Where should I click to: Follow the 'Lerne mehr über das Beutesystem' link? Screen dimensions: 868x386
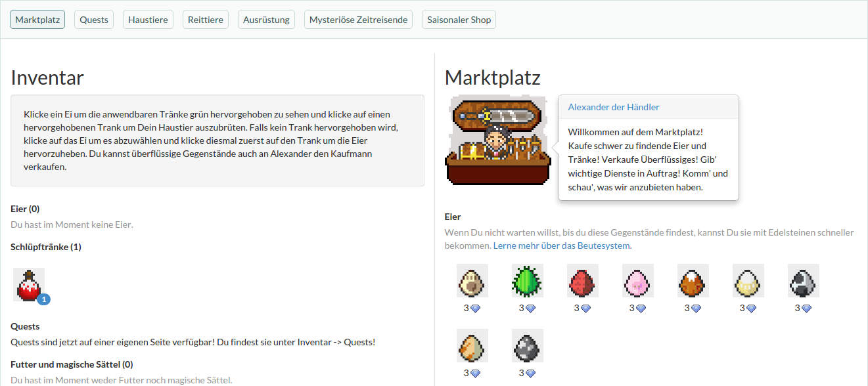coord(562,246)
